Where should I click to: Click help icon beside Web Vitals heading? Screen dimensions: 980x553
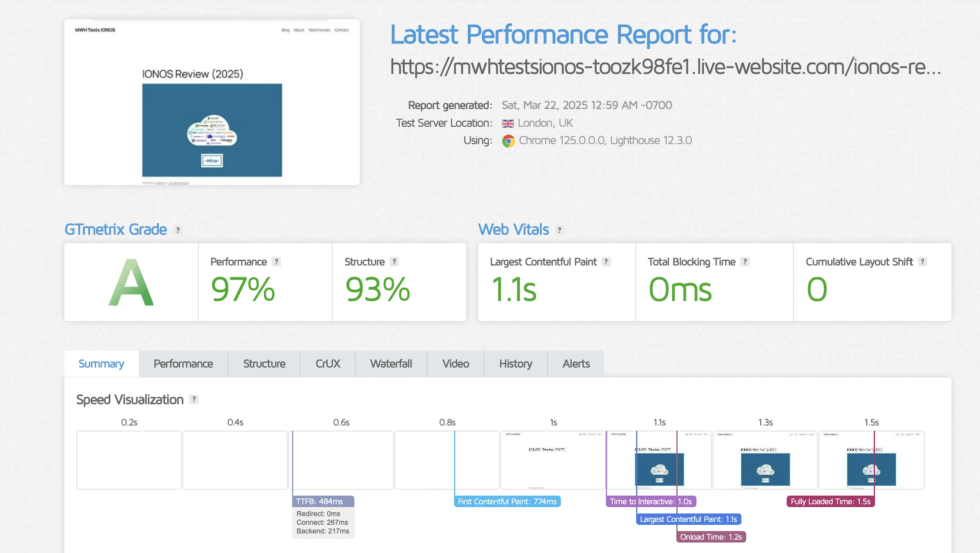559,230
